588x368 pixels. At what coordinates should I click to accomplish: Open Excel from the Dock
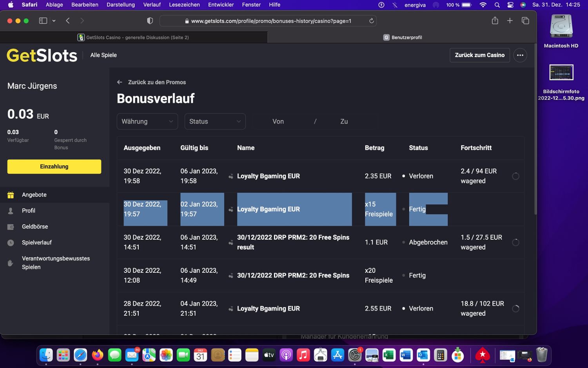389,355
